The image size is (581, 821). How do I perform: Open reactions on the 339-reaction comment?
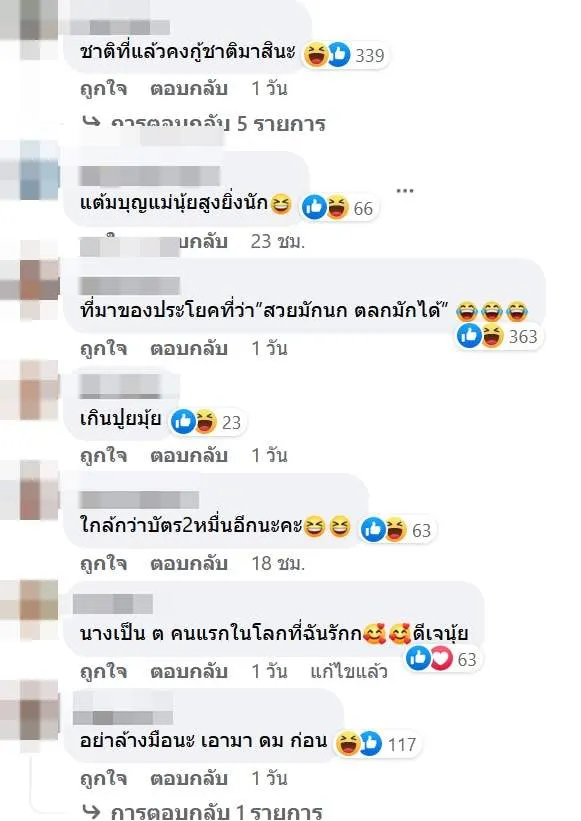coord(345,54)
